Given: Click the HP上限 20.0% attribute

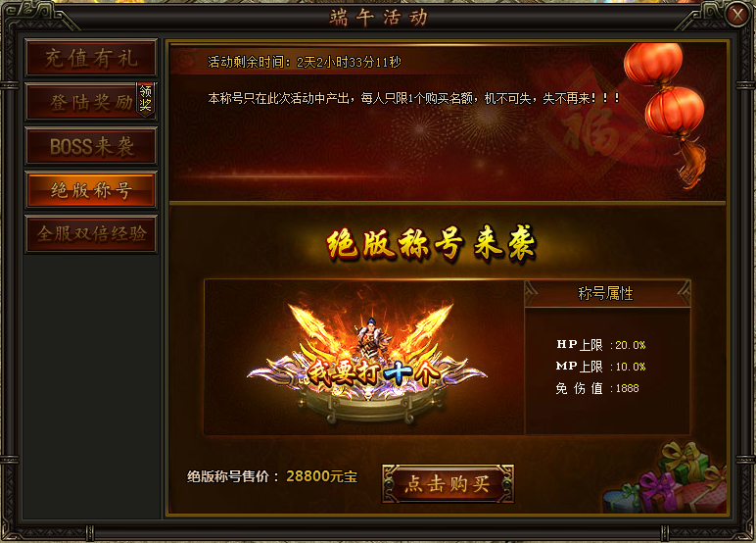Looking at the screenshot, I should coord(600,345).
